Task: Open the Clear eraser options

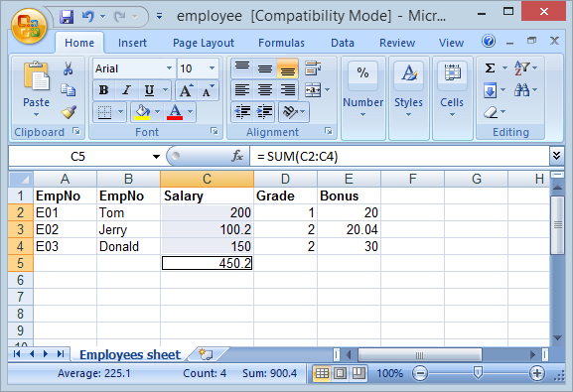Action: tap(495, 112)
